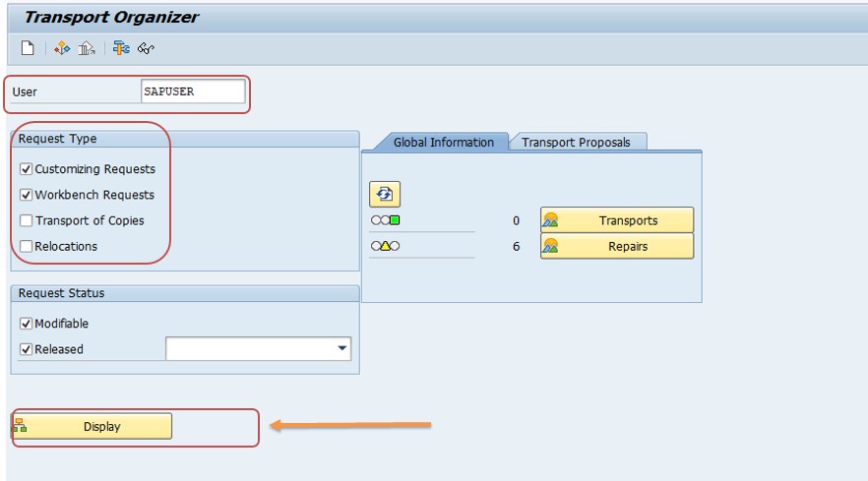Toggle the Modifiable request status checkbox
The width and height of the screenshot is (868, 481).
pyautogui.click(x=27, y=324)
